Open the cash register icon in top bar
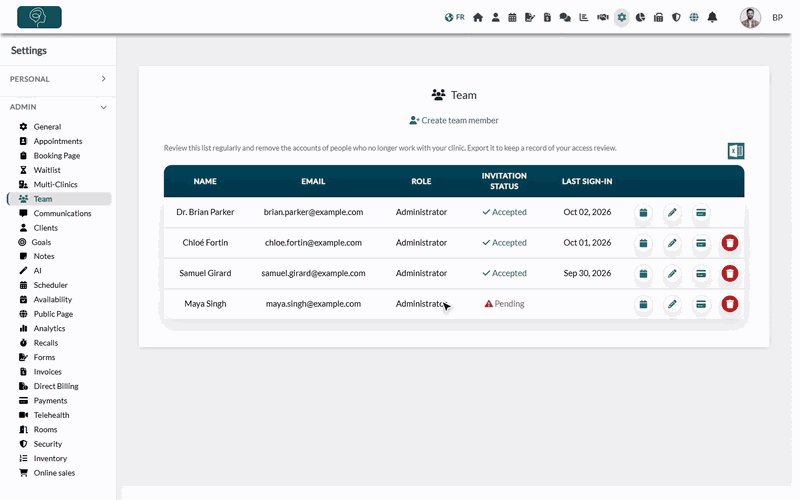 pos(658,17)
